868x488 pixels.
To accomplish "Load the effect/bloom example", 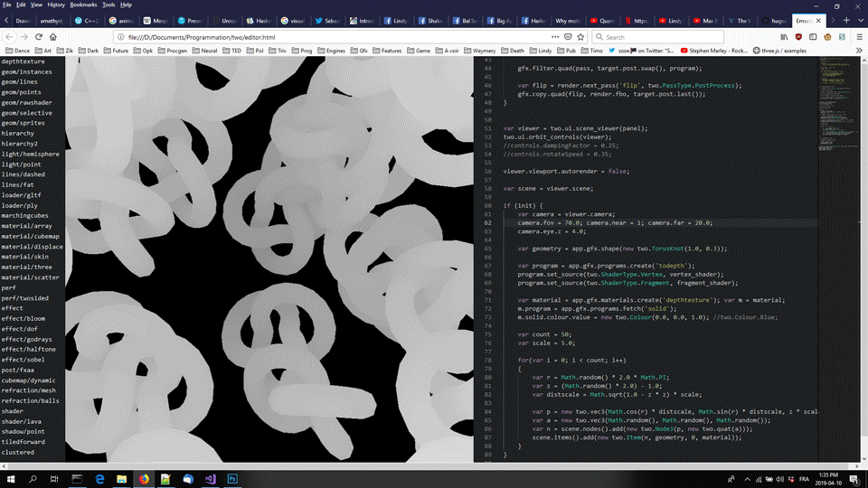I will point(24,319).
